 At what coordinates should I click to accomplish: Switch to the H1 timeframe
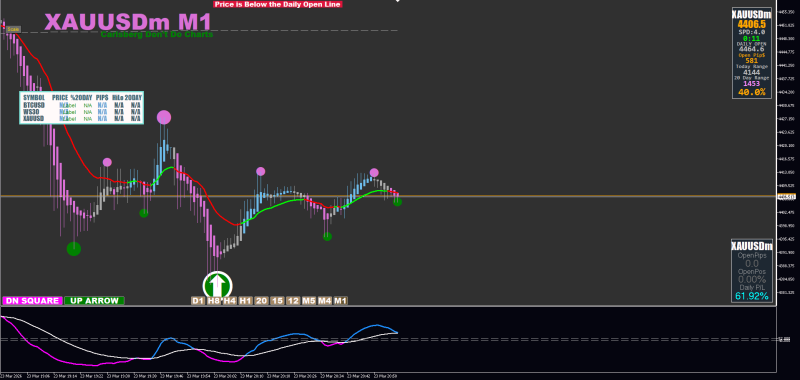click(x=245, y=301)
